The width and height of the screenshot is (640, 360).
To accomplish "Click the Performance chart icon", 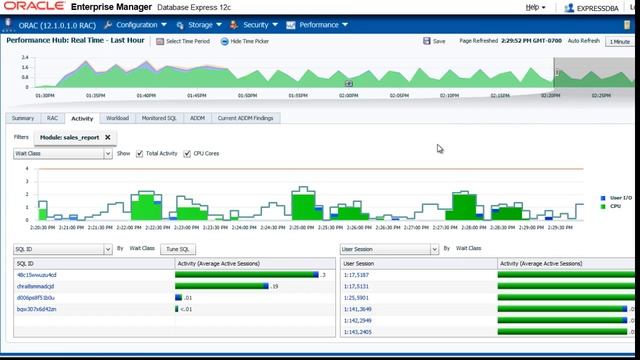I will pos(291,25).
